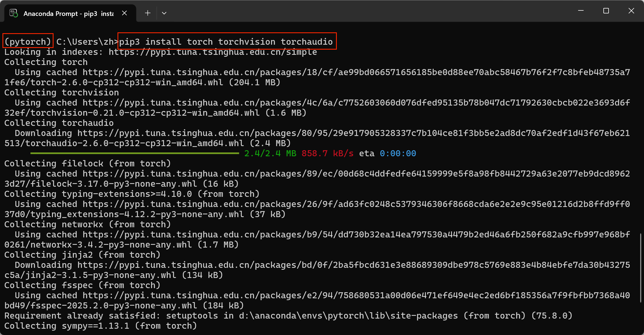Select the Anaconda Prompt tab title
Screen dimensions: 644x335
pos(69,13)
